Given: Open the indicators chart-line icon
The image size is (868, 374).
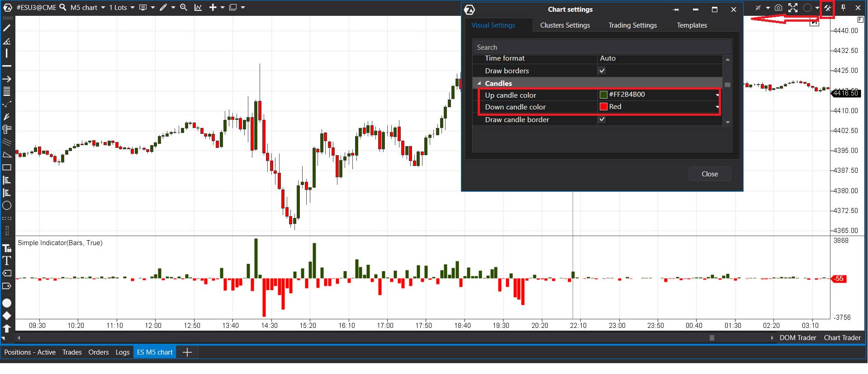Looking at the screenshot, I should [x=198, y=7].
